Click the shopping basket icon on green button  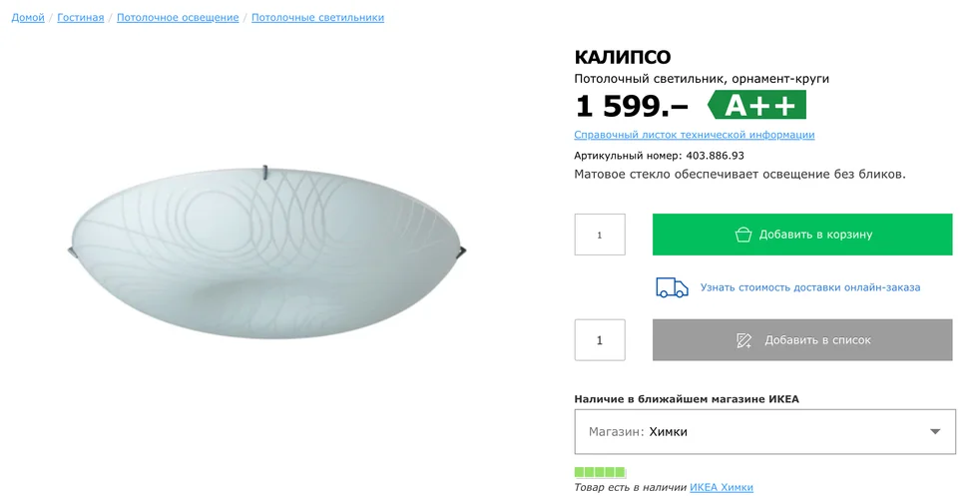pyautogui.click(x=742, y=235)
